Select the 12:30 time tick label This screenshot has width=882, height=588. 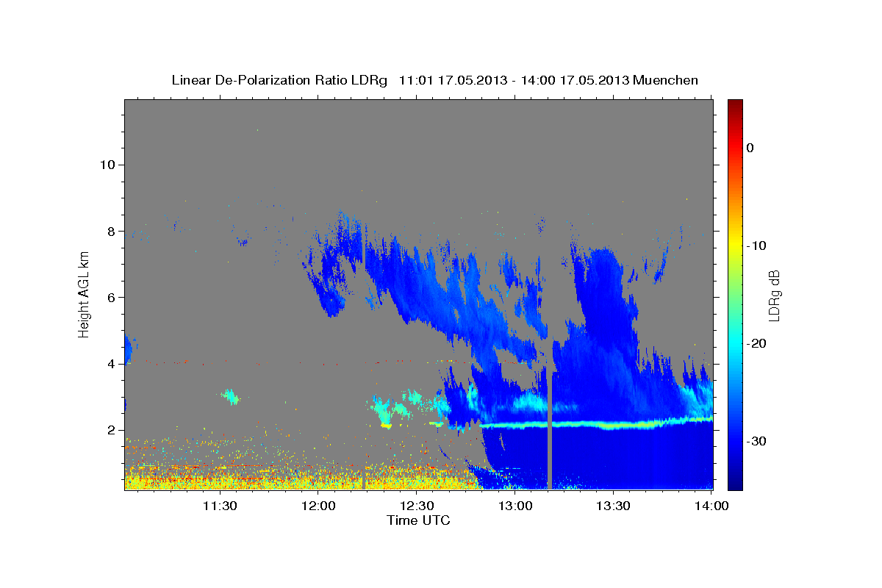417,506
